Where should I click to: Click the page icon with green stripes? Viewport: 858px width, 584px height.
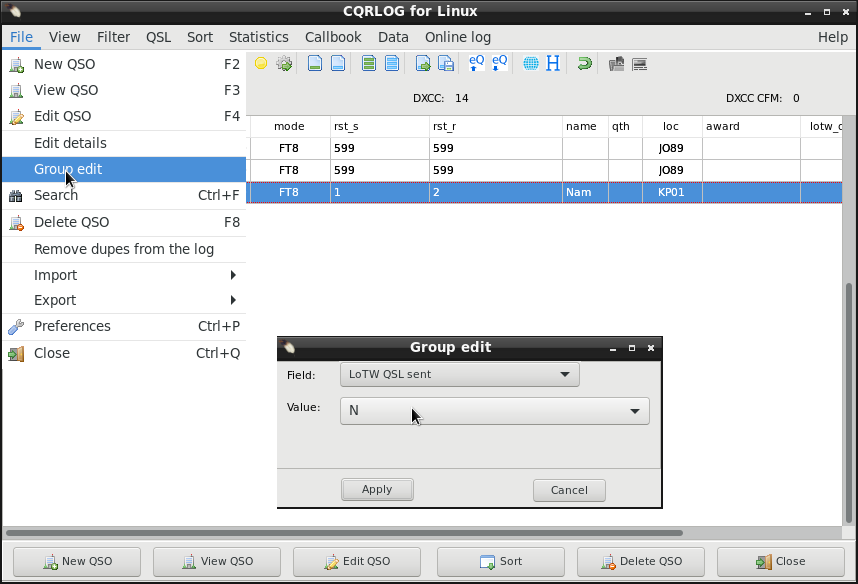[x=369, y=63]
